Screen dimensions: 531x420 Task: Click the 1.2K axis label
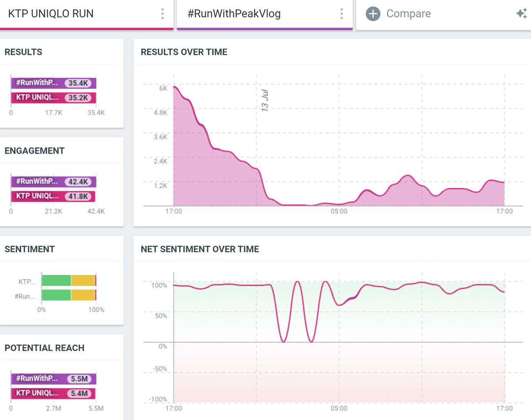(160, 185)
